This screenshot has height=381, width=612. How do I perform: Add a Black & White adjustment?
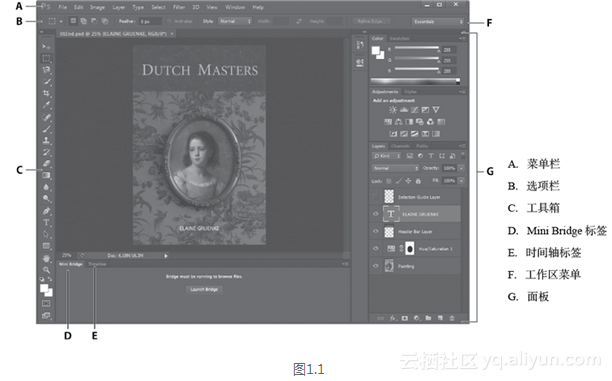[x=409, y=122]
